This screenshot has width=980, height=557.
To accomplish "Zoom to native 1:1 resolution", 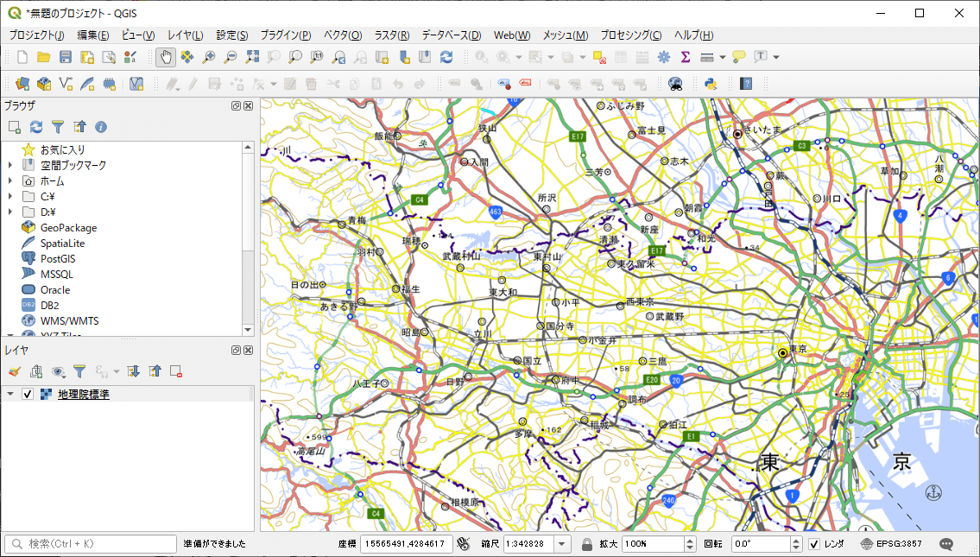I will pos(317,58).
